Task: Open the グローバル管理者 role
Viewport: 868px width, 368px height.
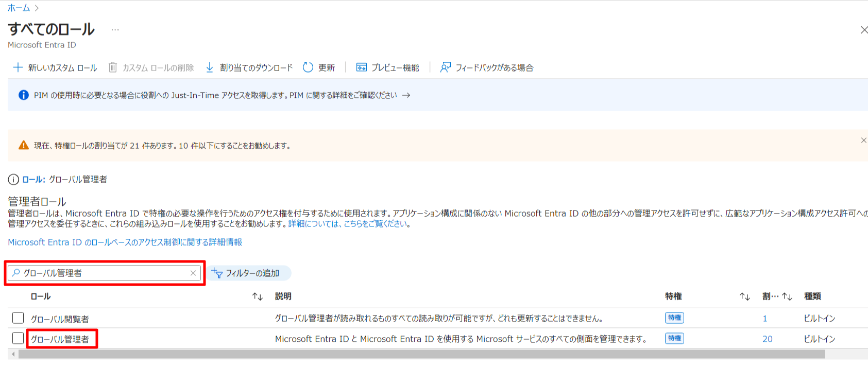Action: pos(60,339)
